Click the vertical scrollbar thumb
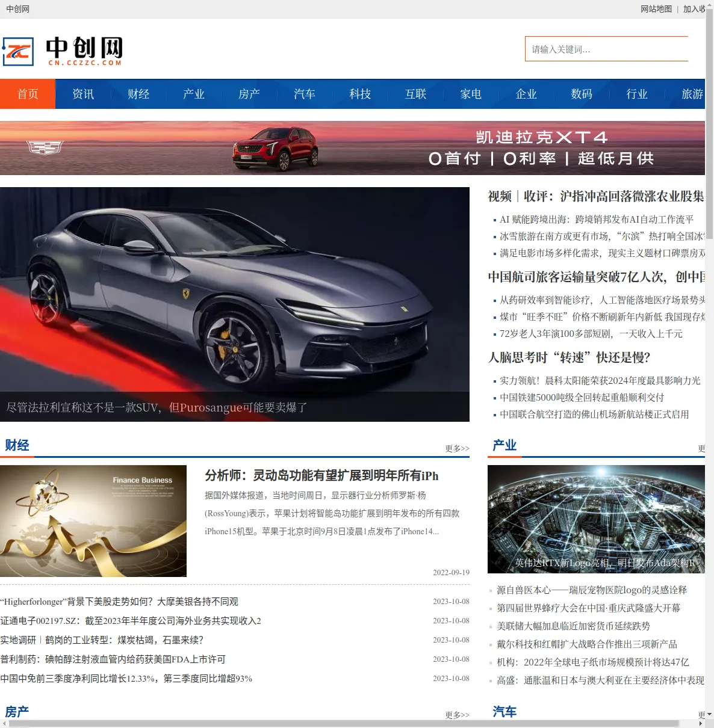The width and height of the screenshot is (714, 728). [709, 124]
